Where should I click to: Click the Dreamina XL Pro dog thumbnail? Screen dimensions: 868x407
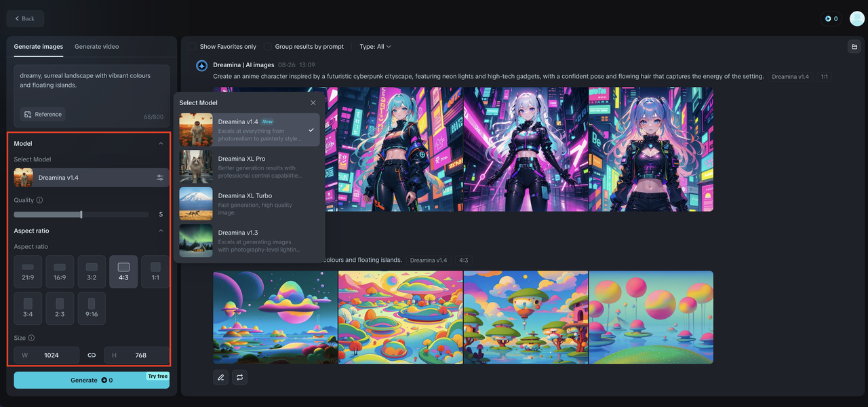click(196, 166)
